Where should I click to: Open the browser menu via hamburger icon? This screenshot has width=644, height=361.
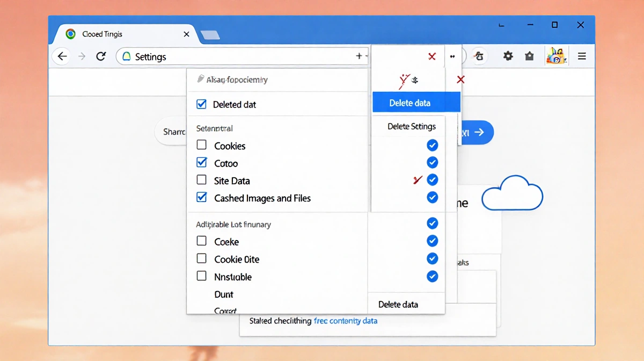582,56
